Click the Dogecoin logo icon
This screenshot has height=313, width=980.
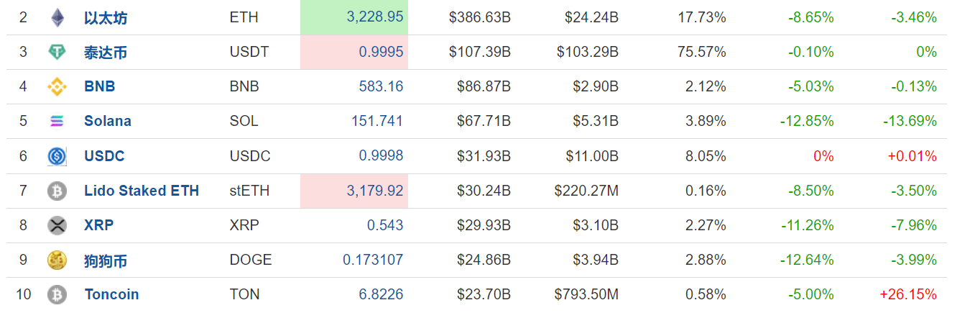point(57,260)
